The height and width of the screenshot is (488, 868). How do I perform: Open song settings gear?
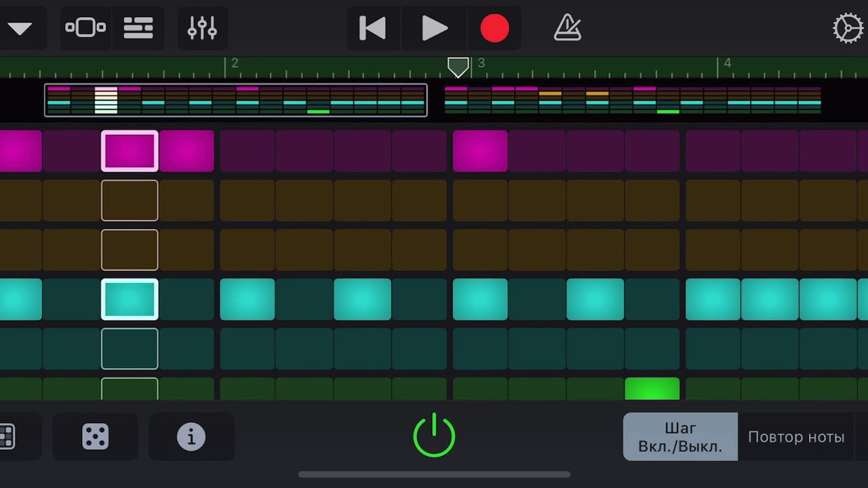(848, 28)
